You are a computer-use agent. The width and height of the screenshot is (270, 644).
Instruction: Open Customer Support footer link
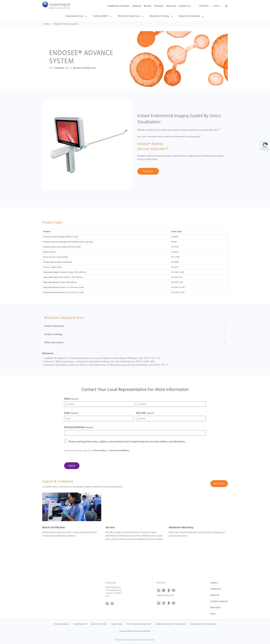click(219, 601)
